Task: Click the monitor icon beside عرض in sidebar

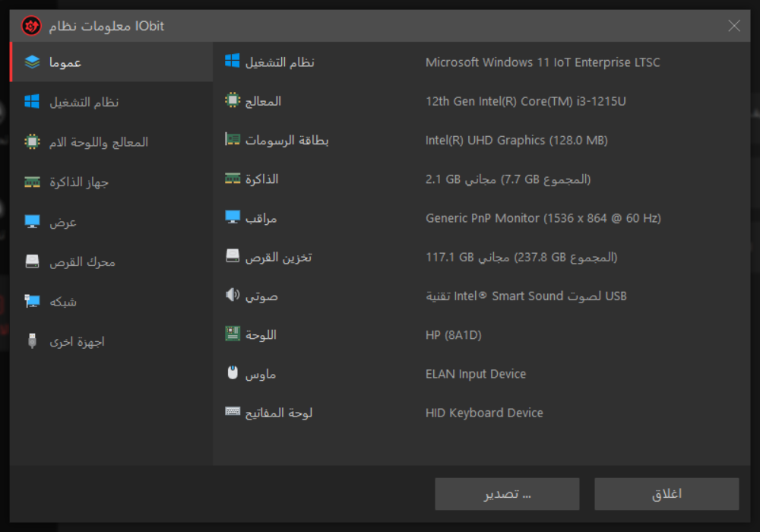Action: coord(33,222)
